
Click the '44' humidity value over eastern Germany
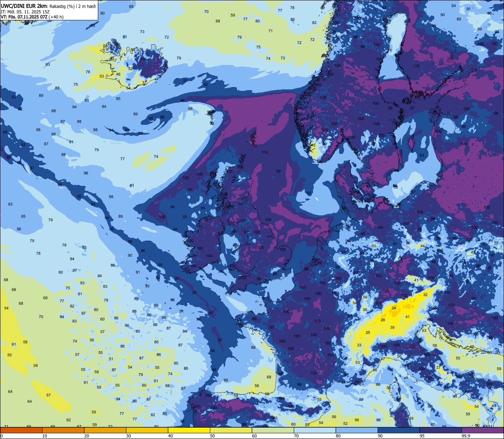422,246
